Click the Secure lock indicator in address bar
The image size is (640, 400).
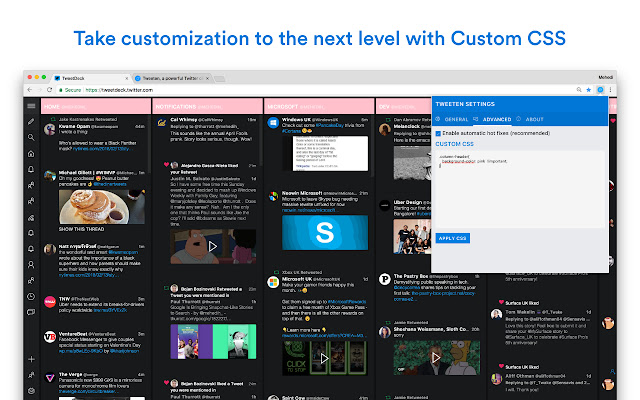pyautogui.click(x=70, y=90)
